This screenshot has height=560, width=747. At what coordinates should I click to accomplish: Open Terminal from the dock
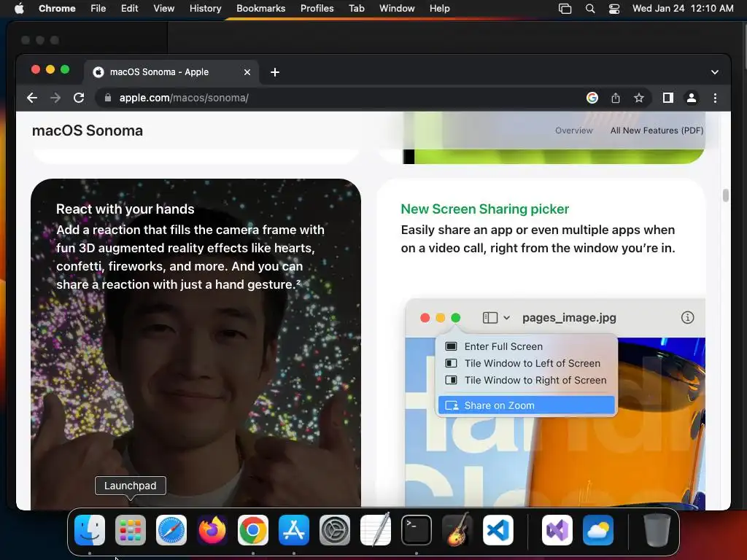click(417, 530)
